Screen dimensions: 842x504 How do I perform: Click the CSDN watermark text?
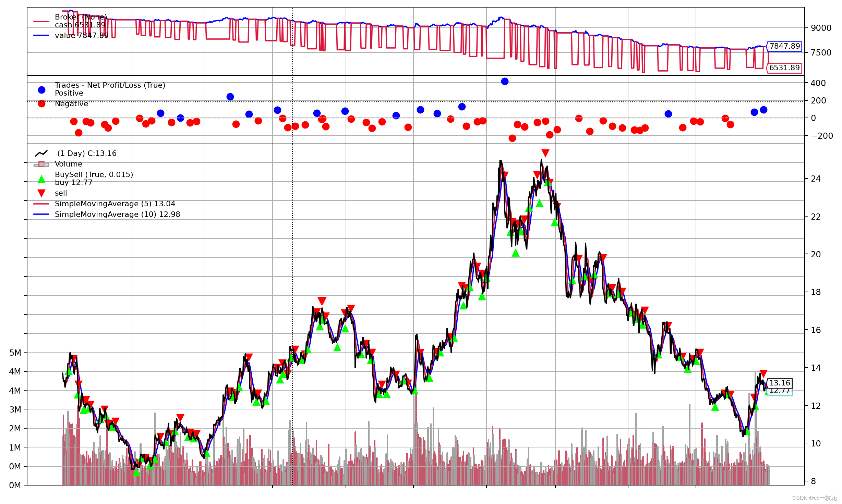pos(814,498)
